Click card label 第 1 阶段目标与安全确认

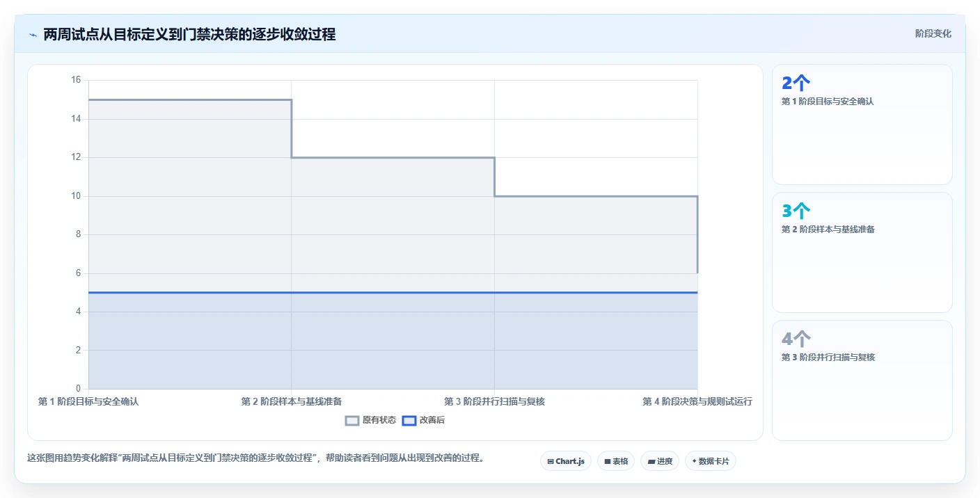point(828,101)
